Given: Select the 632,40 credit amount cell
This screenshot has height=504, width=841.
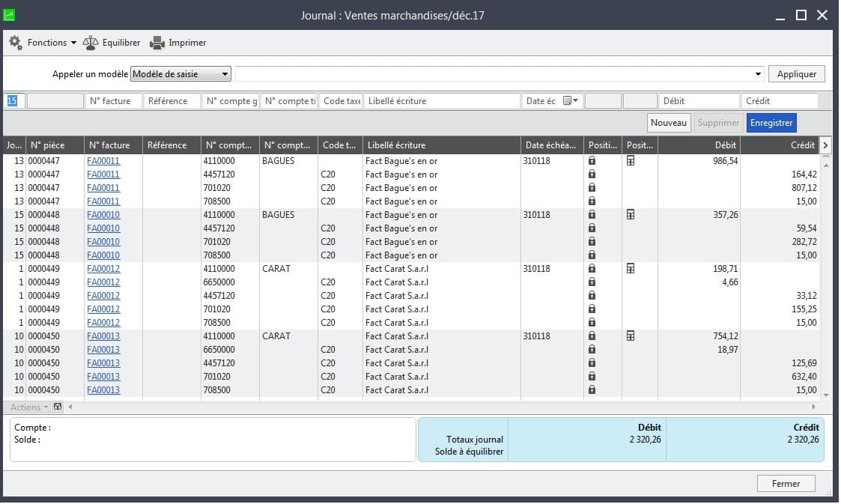Looking at the screenshot, I should [x=780, y=377].
